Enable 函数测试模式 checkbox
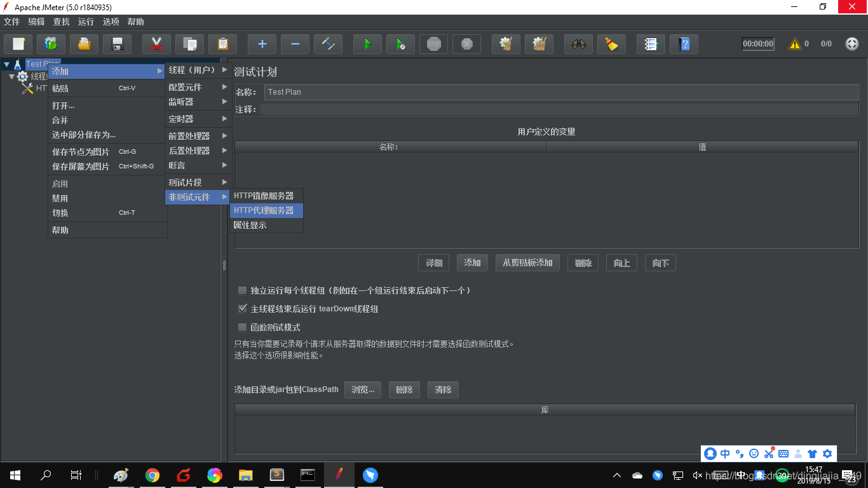Image resolution: width=868 pixels, height=488 pixels. [242, 327]
